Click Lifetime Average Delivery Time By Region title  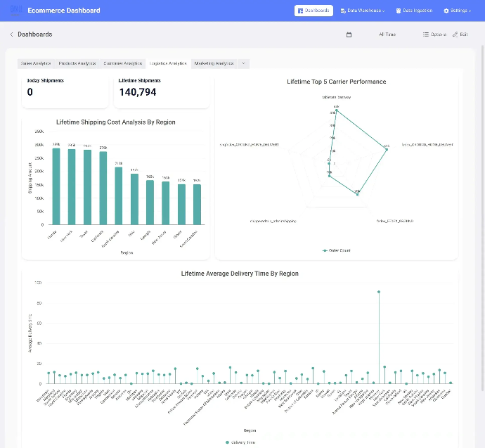pos(240,274)
